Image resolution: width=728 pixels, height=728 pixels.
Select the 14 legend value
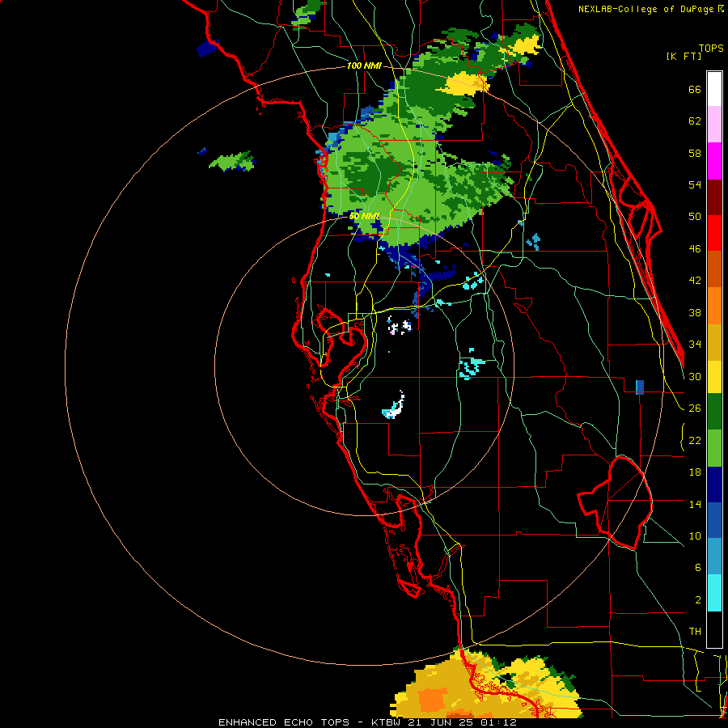click(x=695, y=504)
